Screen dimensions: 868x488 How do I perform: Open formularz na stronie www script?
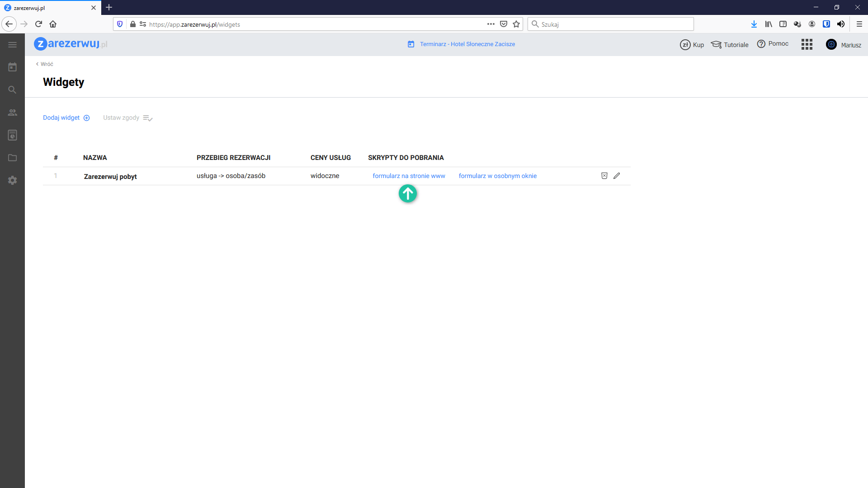point(409,176)
